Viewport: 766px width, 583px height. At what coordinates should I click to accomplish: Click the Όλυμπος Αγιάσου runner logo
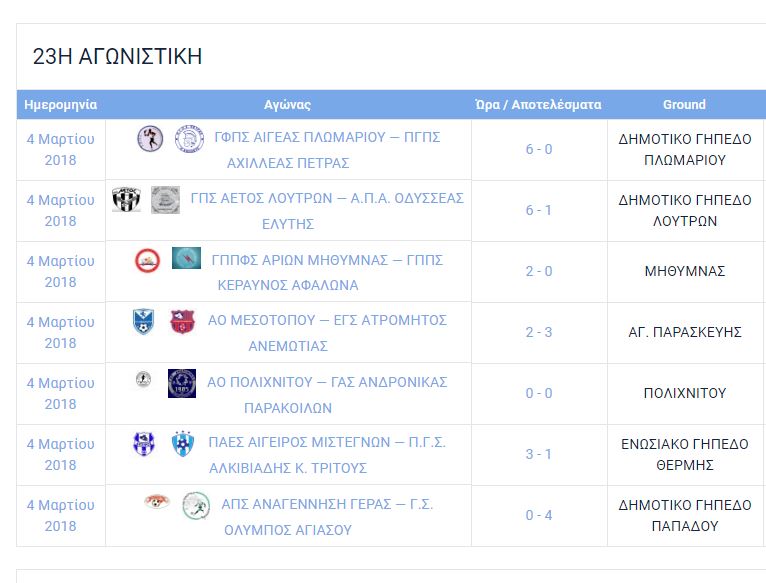pos(196,505)
